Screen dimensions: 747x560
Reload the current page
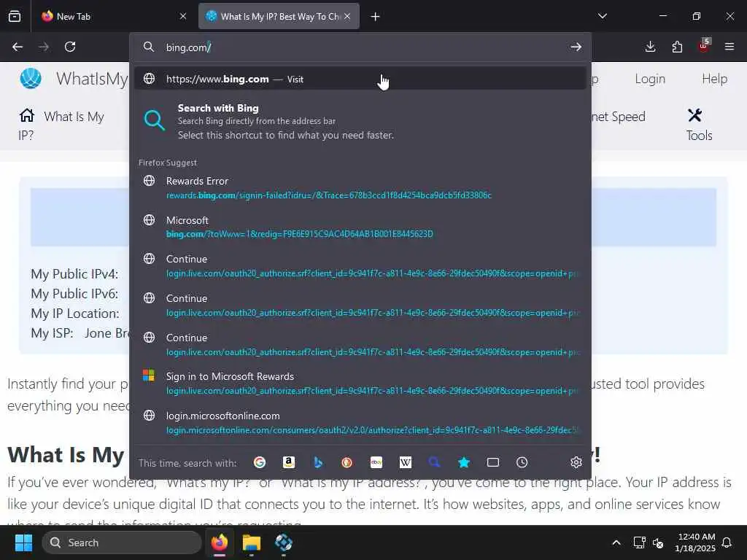tap(70, 47)
